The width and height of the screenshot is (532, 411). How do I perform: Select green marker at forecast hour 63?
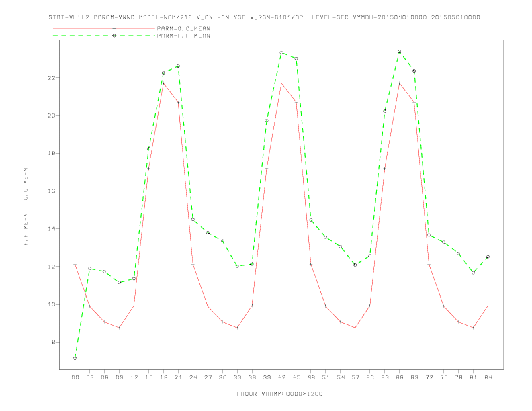click(x=385, y=111)
